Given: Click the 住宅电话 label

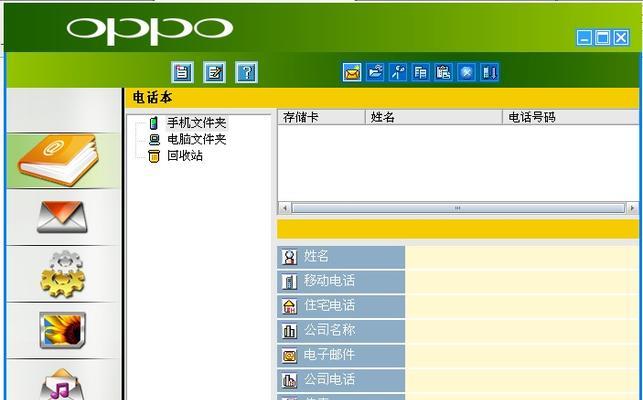Looking at the screenshot, I should [x=329, y=306].
